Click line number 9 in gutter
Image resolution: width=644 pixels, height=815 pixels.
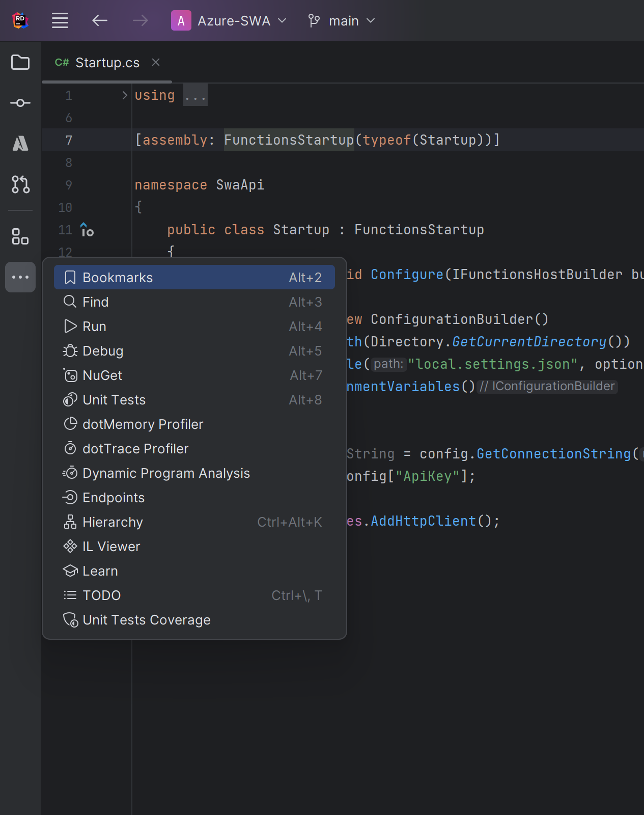coord(69,185)
